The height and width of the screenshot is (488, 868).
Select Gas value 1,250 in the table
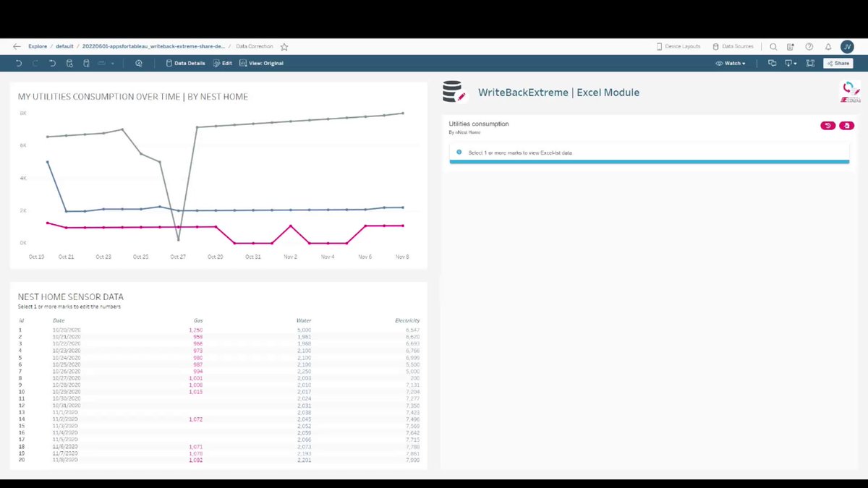[196, 330]
